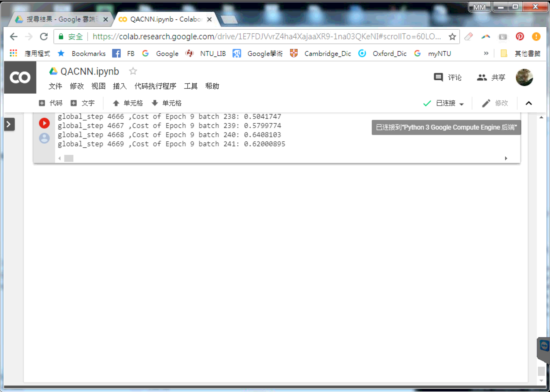Add a new code cell (代码)

[x=51, y=103]
